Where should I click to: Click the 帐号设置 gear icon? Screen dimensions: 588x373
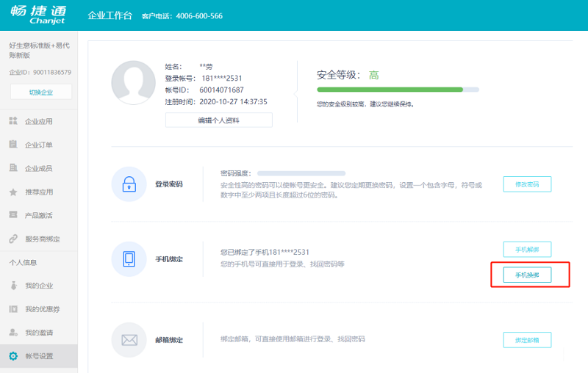coord(13,356)
